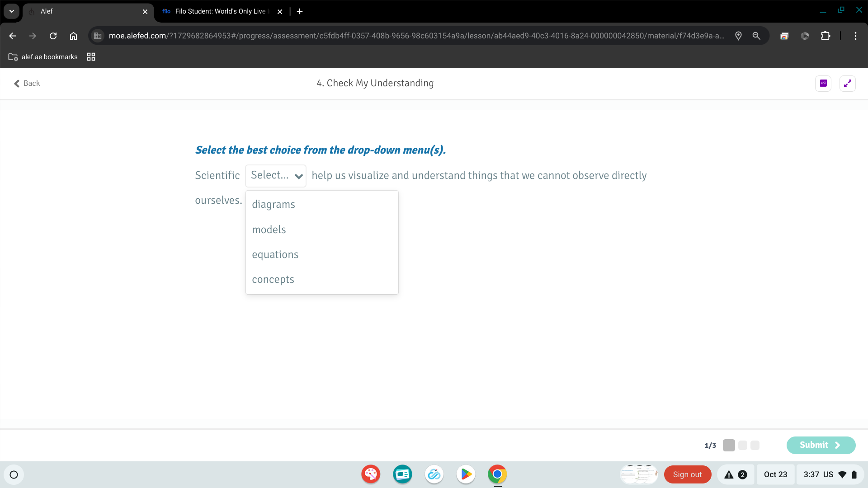
Task: Click the browser home icon
Action: 73,36
